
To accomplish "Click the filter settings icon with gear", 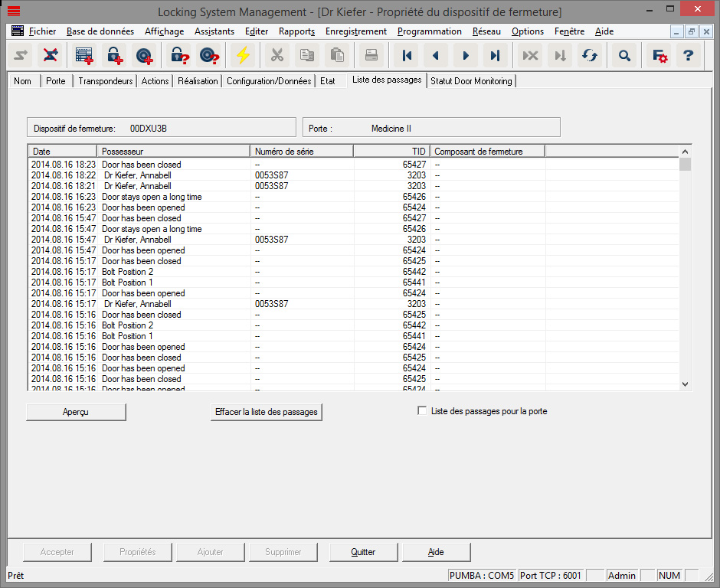I will pyautogui.click(x=658, y=55).
